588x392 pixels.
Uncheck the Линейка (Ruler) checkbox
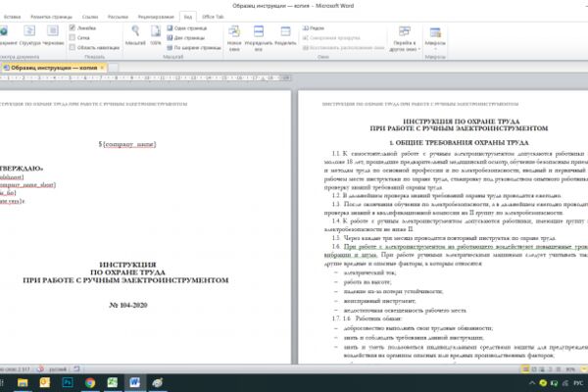click(73, 27)
